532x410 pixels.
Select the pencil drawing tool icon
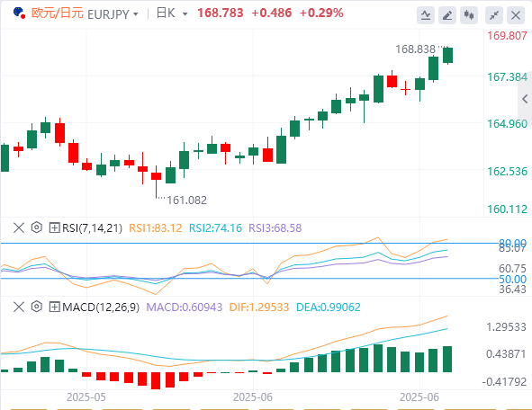[447, 15]
